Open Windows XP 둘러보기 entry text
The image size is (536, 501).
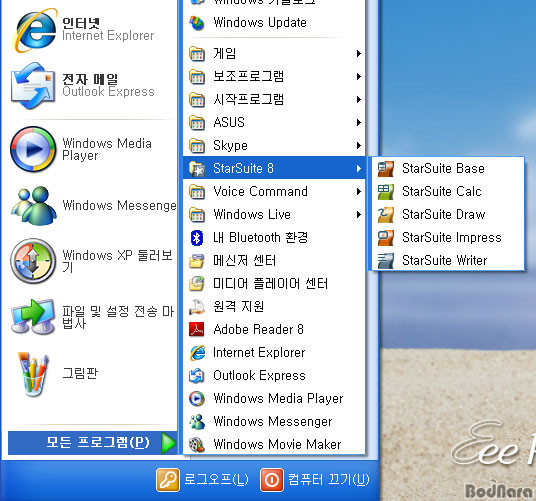117,261
